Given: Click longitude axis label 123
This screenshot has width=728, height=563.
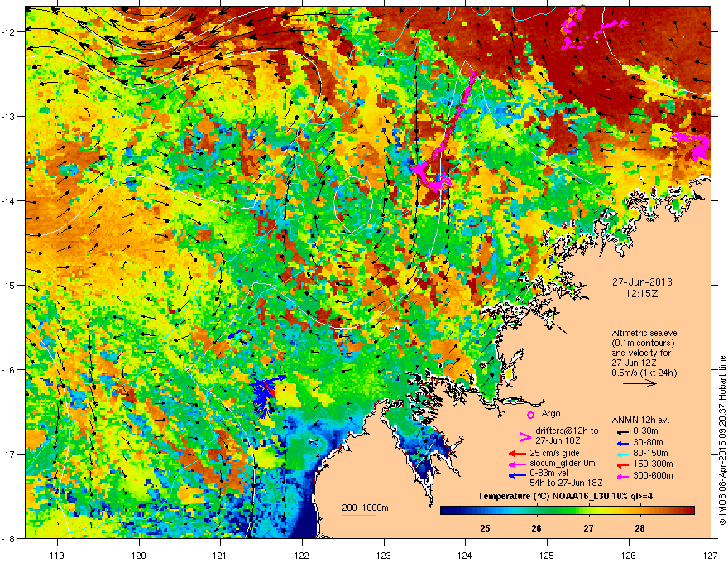Looking at the screenshot, I should click(384, 555).
